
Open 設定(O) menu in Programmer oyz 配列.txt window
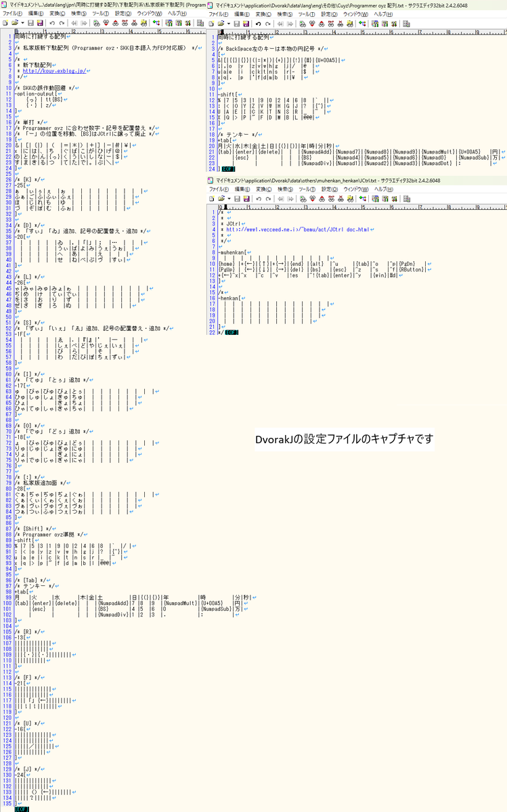pos(329,14)
